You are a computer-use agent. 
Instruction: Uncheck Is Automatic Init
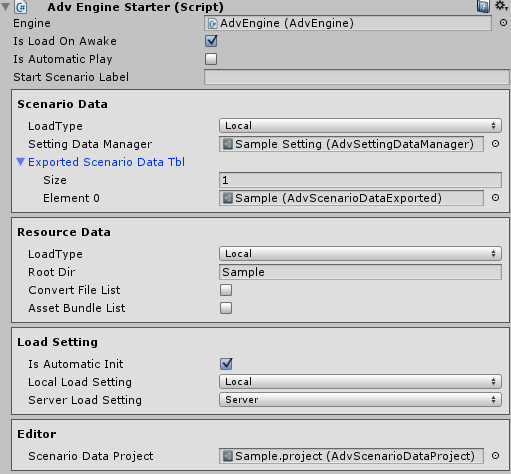click(226, 364)
